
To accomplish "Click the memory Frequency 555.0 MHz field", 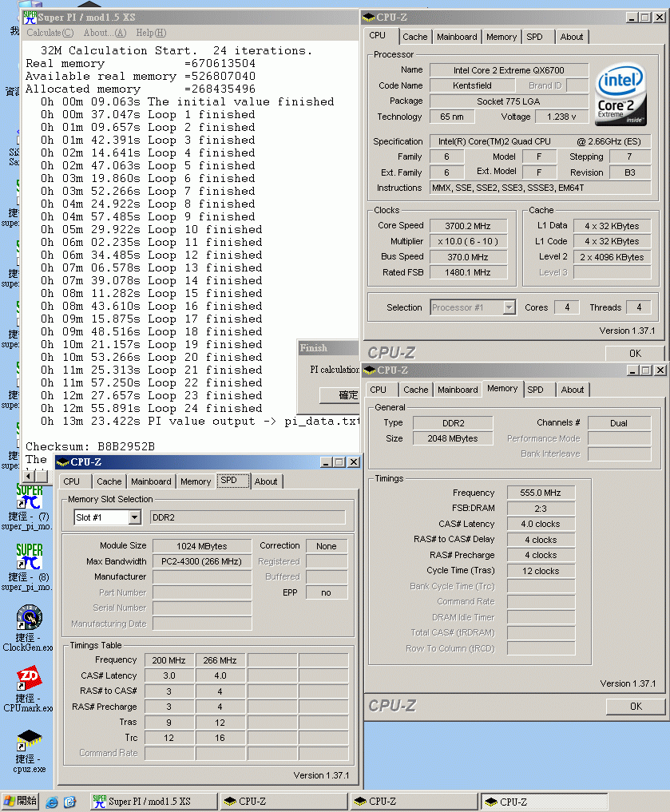I will [541, 493].
